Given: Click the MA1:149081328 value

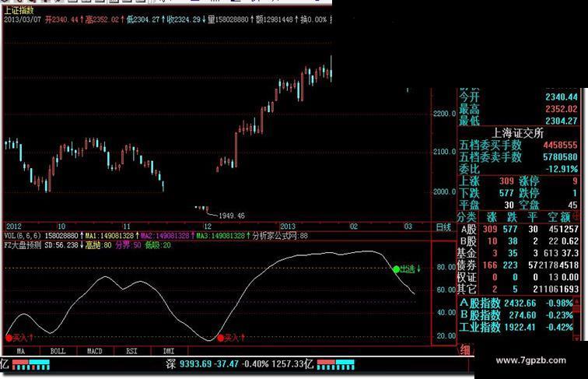Looking at the screenshot, I should tap(110, 236).
